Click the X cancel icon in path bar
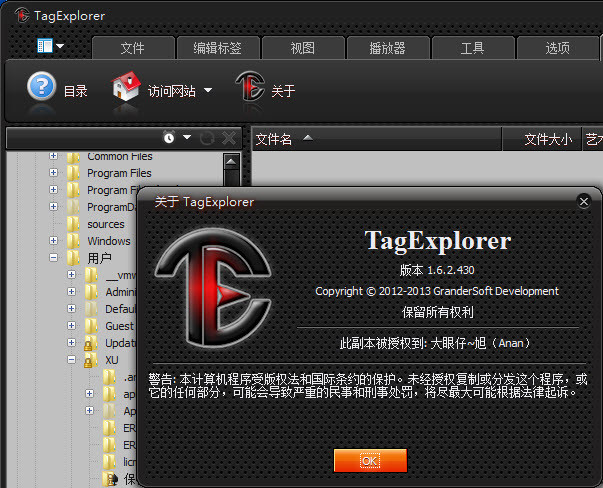This screenshot has height=488, width=603. tap(229, 138)
